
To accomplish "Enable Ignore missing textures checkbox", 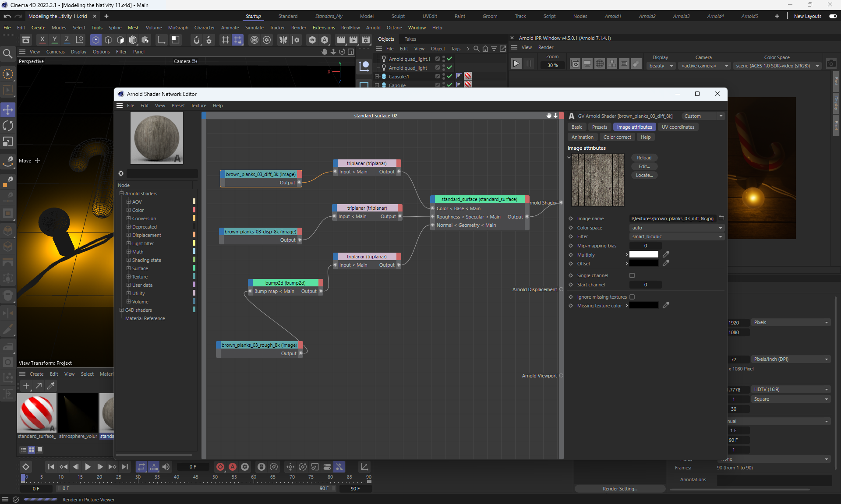I will click(x=632, y=297).
